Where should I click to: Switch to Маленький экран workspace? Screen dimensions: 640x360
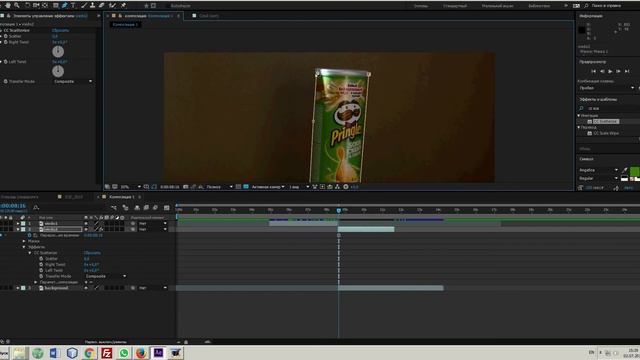pyautogui.click(x=497, y=6)
